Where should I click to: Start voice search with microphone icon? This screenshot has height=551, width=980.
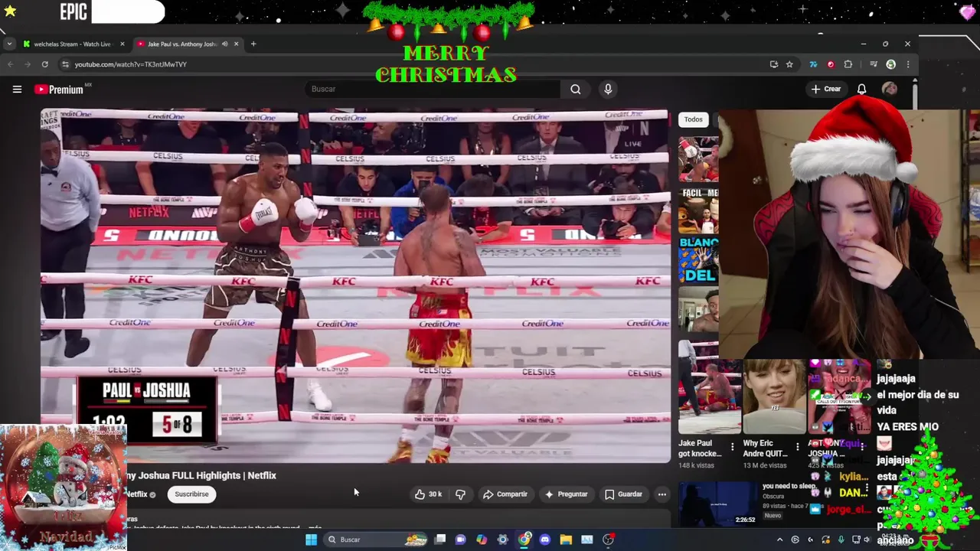click(x=608, y=89)
